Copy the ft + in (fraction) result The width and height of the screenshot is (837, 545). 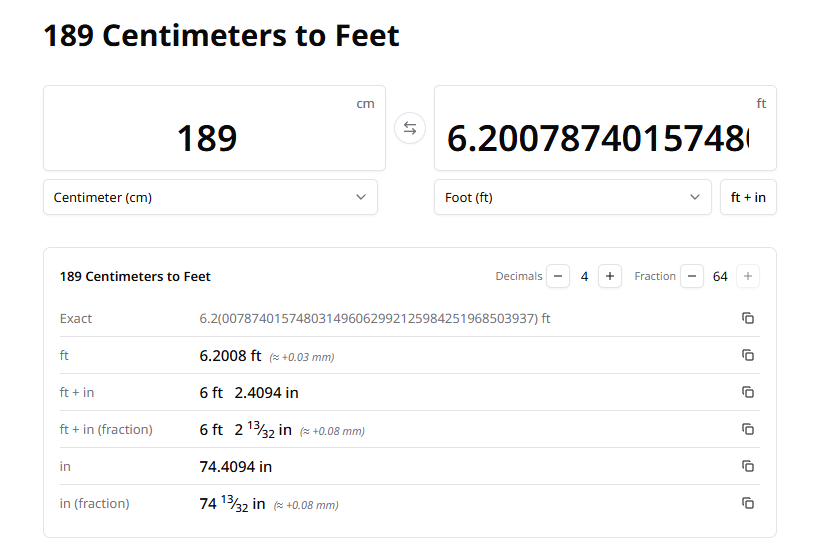748,429
